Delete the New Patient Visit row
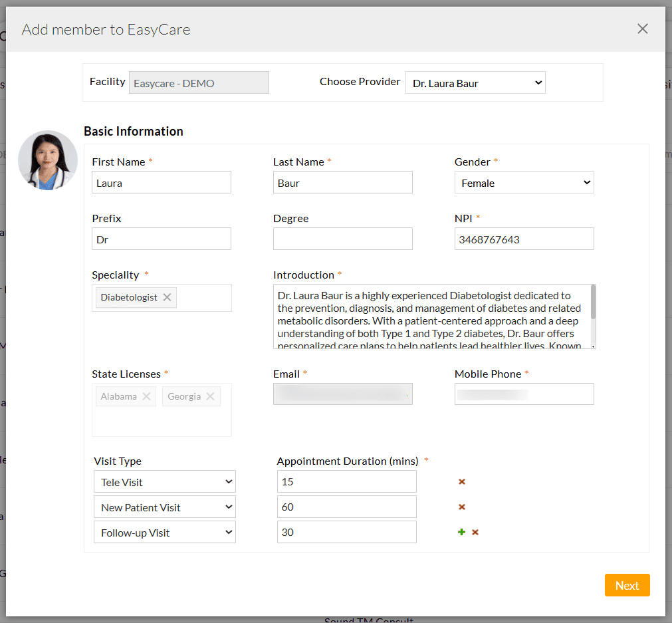This screenshot has height=623, width=672. 462,507
